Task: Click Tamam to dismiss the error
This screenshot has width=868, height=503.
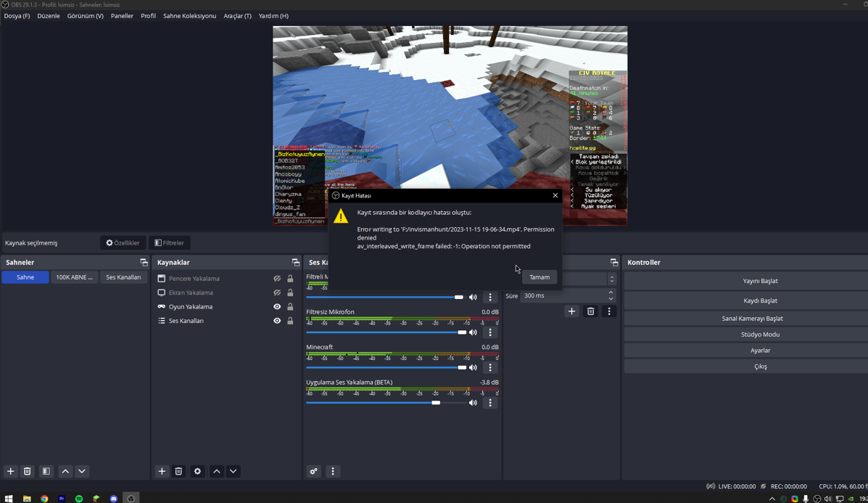Action: pyautogui.click(x=539, y=277)
